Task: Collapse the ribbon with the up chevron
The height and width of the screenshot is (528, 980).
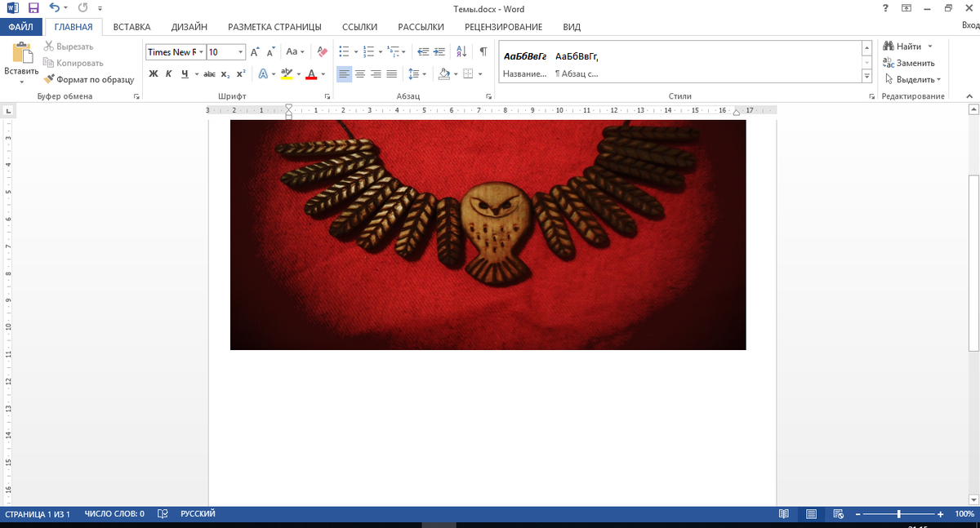Action: point(970,96)
